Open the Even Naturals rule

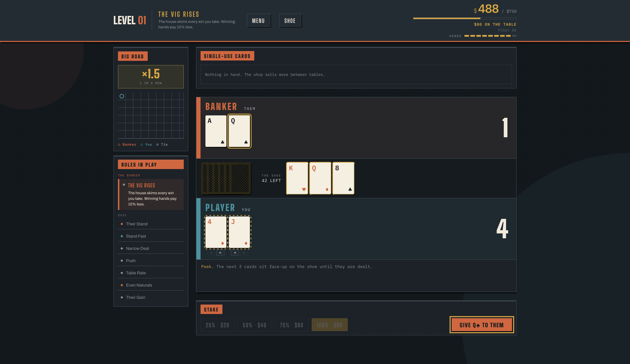point(151,285)
